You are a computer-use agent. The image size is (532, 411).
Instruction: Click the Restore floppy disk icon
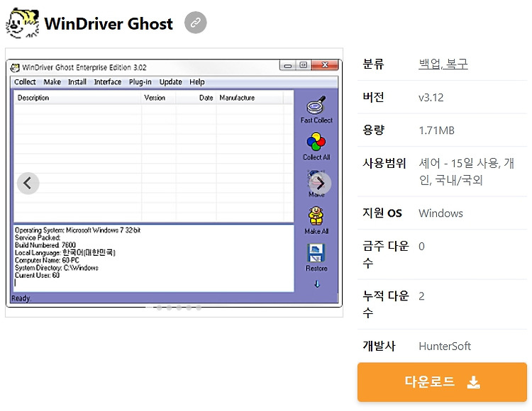click(316, 253)
